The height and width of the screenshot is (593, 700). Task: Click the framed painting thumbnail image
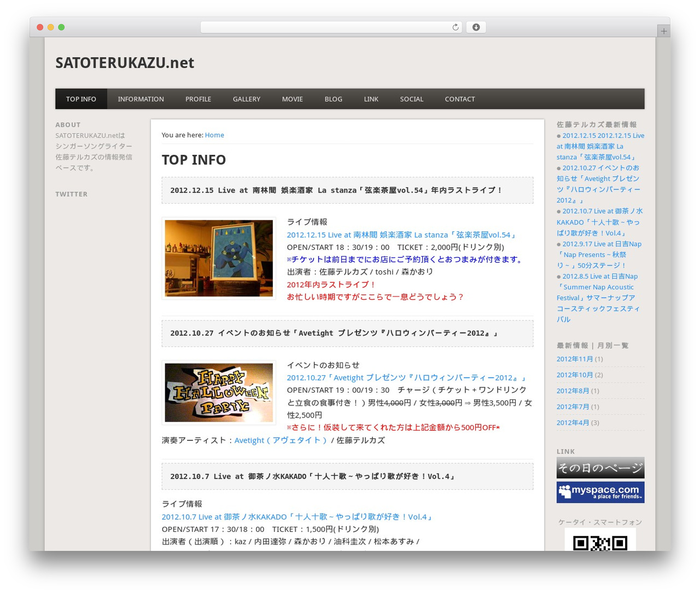[x=219, y=258]
